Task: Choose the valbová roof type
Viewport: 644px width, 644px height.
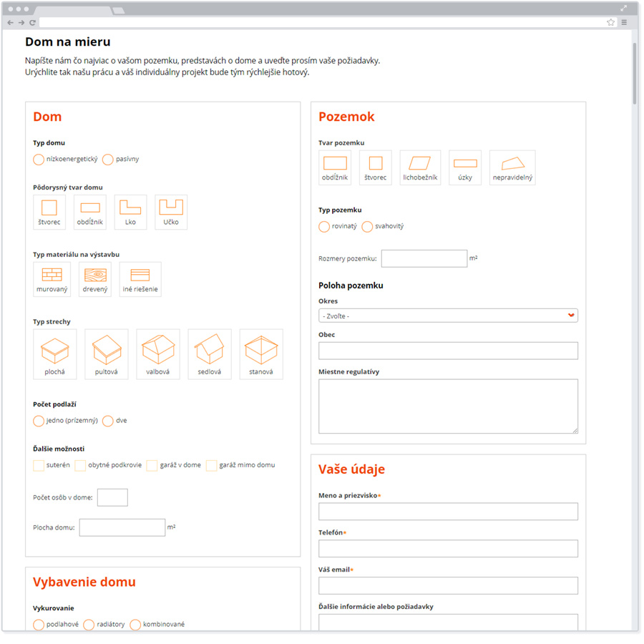Action: point(158,353)
